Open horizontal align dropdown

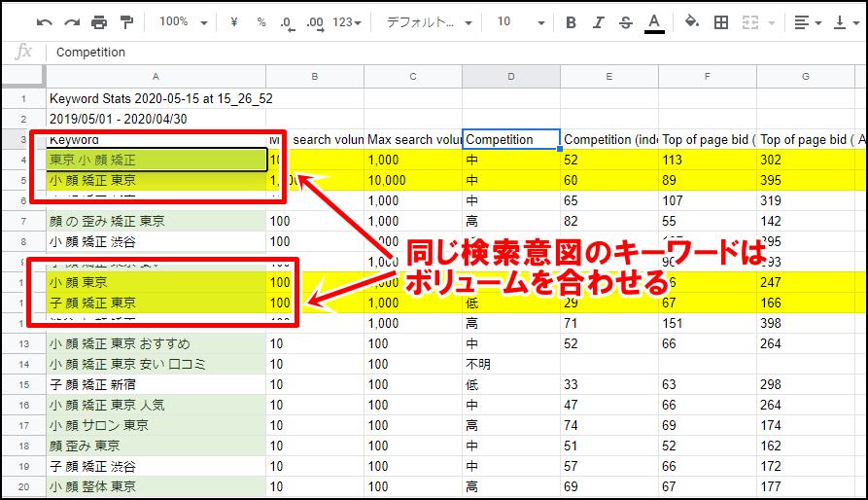coord(808,22)
